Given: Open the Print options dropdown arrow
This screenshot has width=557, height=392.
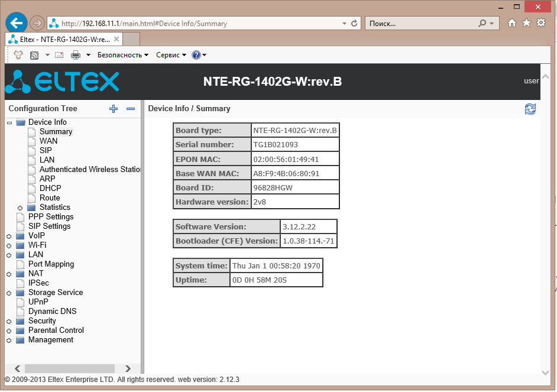Looking at the screenshot, I should pyautogui.click(x=89, y=55).
